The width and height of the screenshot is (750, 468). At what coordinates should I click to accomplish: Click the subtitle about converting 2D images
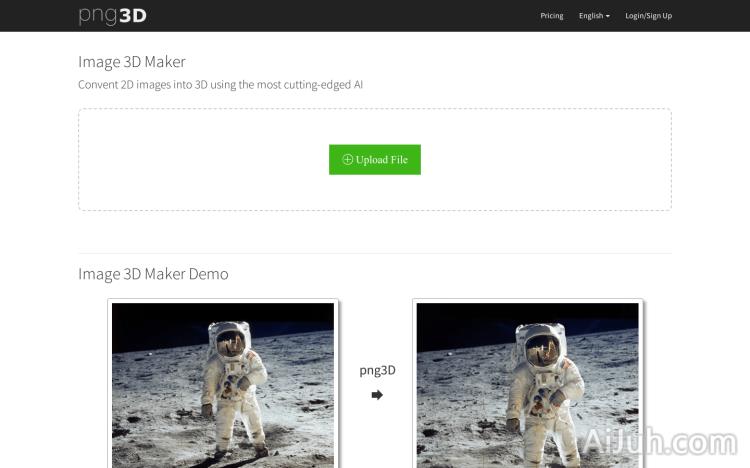coord(220,85)
